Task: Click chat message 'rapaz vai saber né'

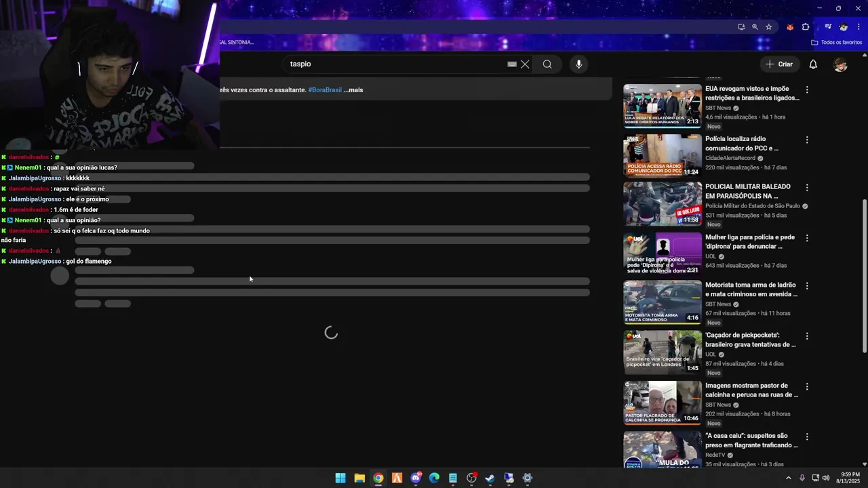Action: [79, 189]
